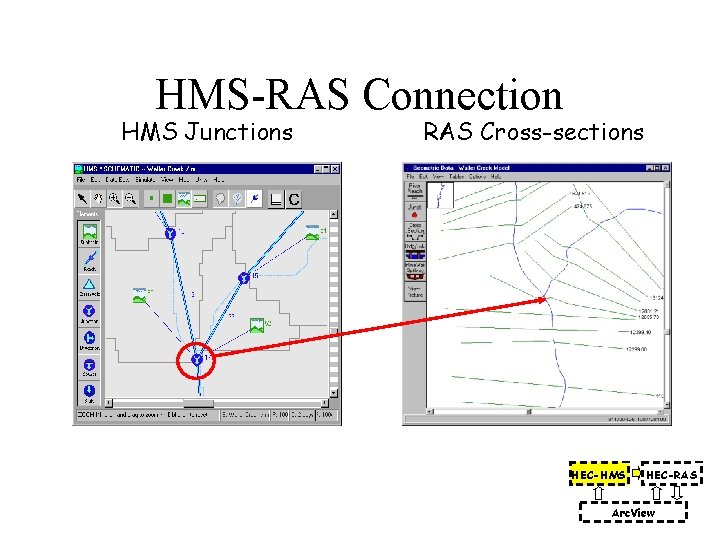Select junction J5 node on the schematic
The width and height of the screenshot is (720, 540).
click(244, 277)
